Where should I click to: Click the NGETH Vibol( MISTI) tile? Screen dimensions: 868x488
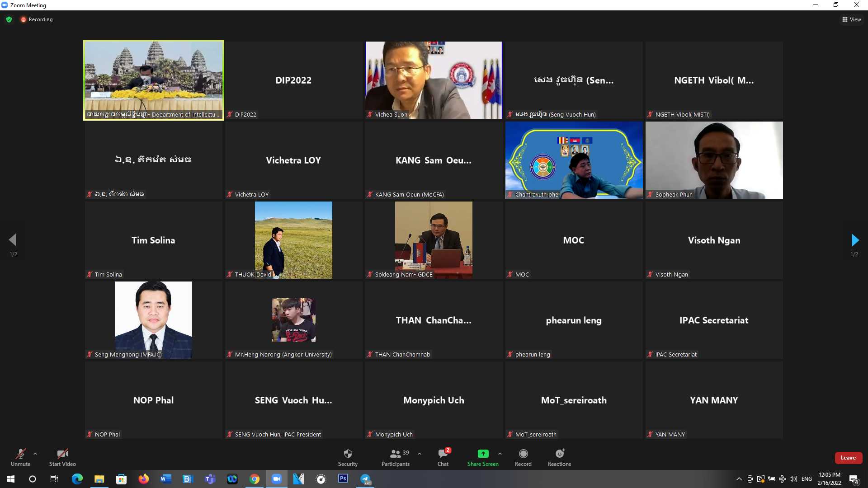(714, 80)
